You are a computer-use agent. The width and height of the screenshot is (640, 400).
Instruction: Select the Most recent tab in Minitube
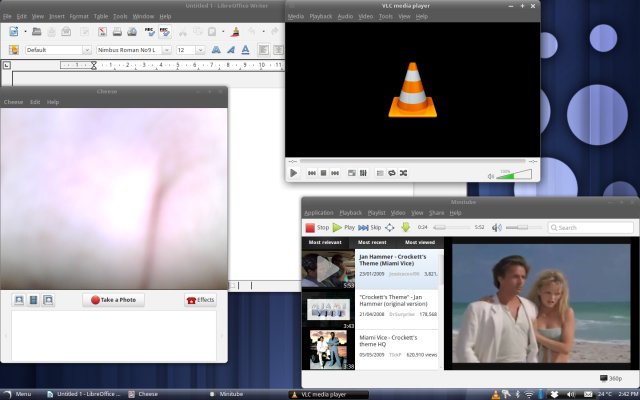click(371, 242)
